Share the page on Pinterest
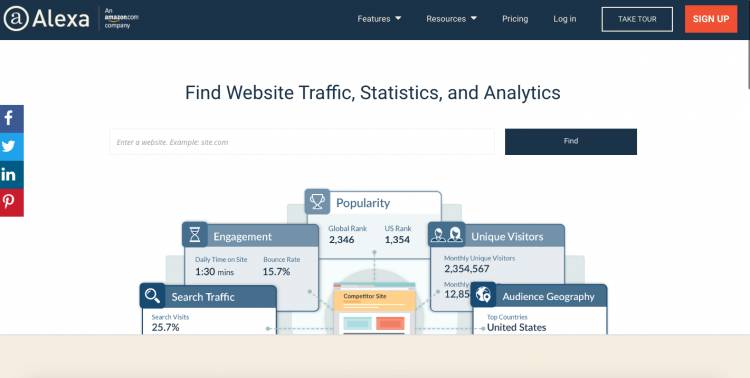Screen dimensions: 750x378 (11, 202)
